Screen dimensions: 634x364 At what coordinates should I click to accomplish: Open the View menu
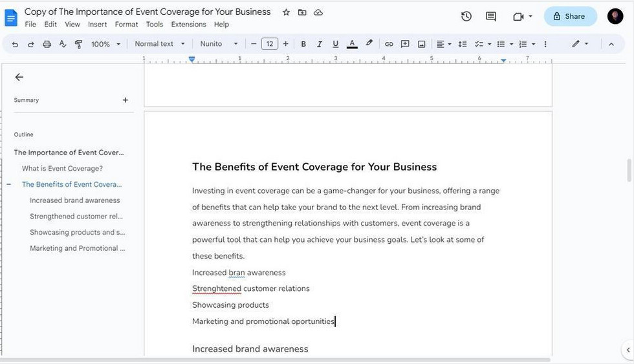[72, 24]
